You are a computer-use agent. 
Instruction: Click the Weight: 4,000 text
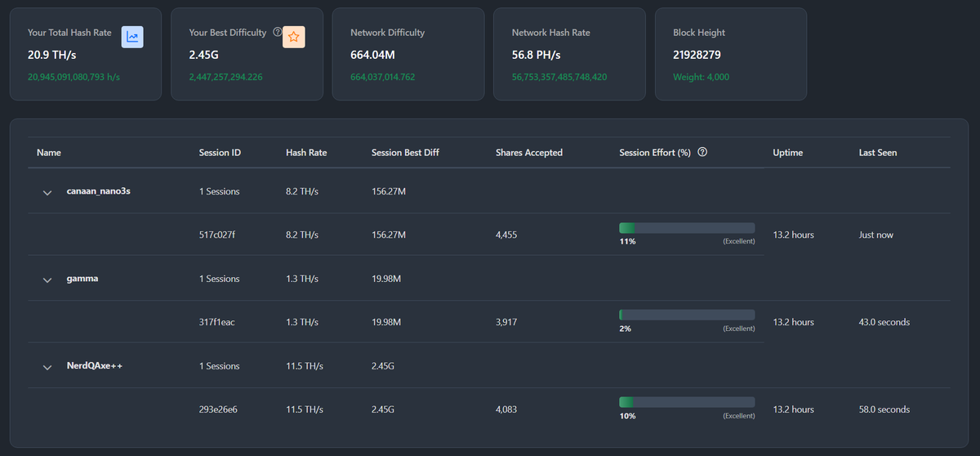coord(702,78)
